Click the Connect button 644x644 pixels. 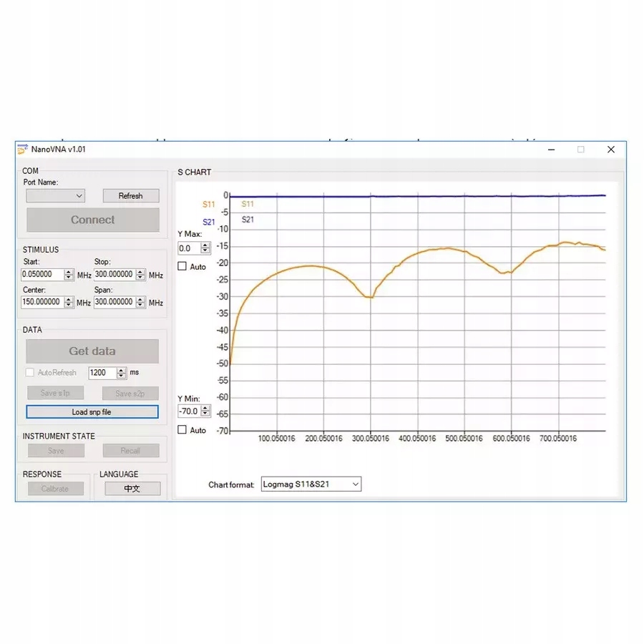(x=93, y=220)
